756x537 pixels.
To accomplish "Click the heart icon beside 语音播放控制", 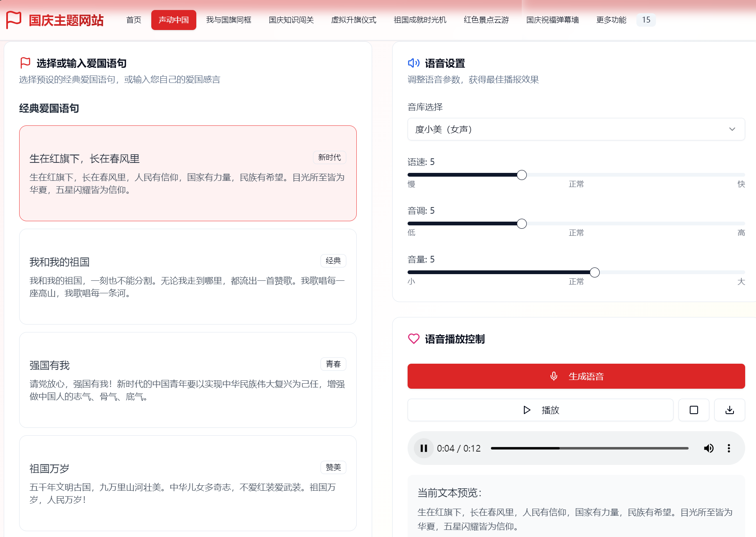I will [x=413, y=339].
